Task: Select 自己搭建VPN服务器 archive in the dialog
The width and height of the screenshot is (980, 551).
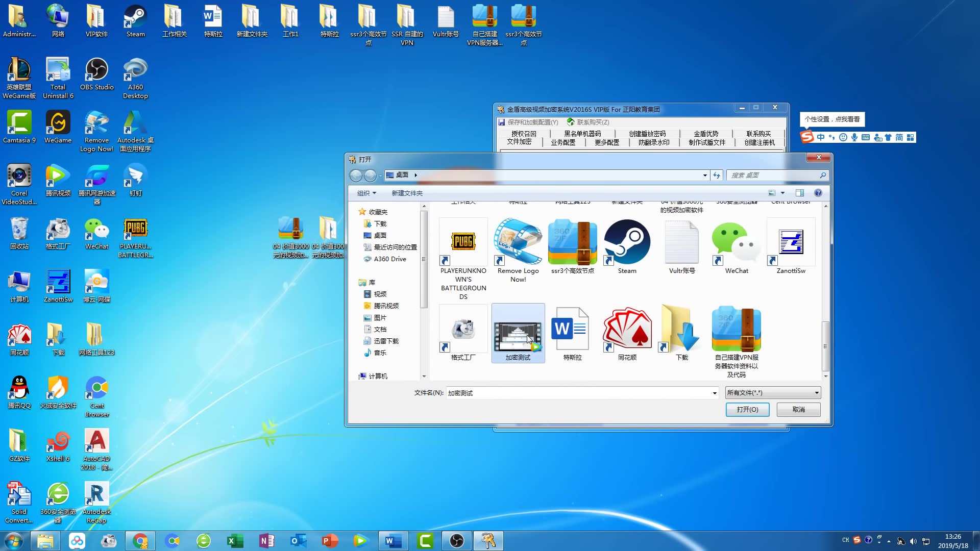Action: (737, 342)
